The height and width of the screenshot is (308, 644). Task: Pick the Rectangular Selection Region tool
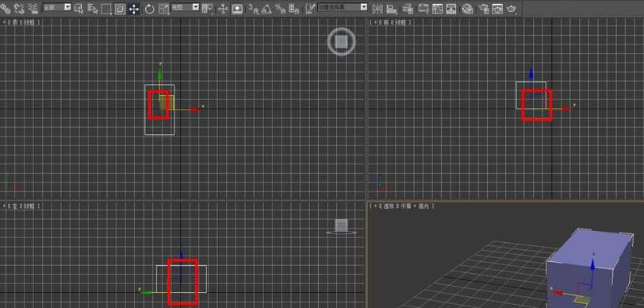click(106, 9)
